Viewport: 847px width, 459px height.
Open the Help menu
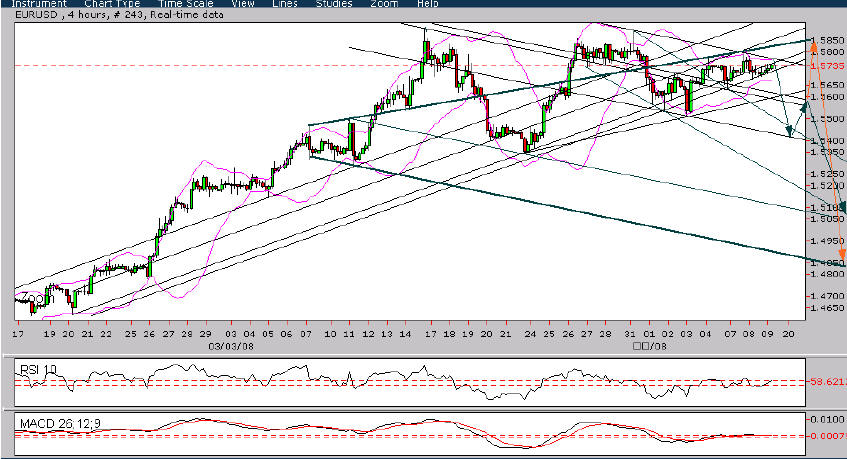(427, 3)
